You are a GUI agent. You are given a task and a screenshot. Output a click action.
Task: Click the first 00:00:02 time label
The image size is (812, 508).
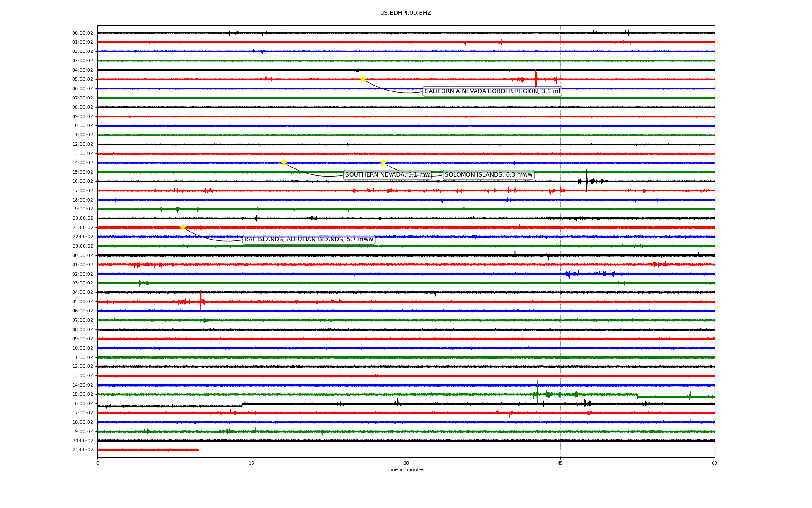pyautogui.click(x=82, y=33)
